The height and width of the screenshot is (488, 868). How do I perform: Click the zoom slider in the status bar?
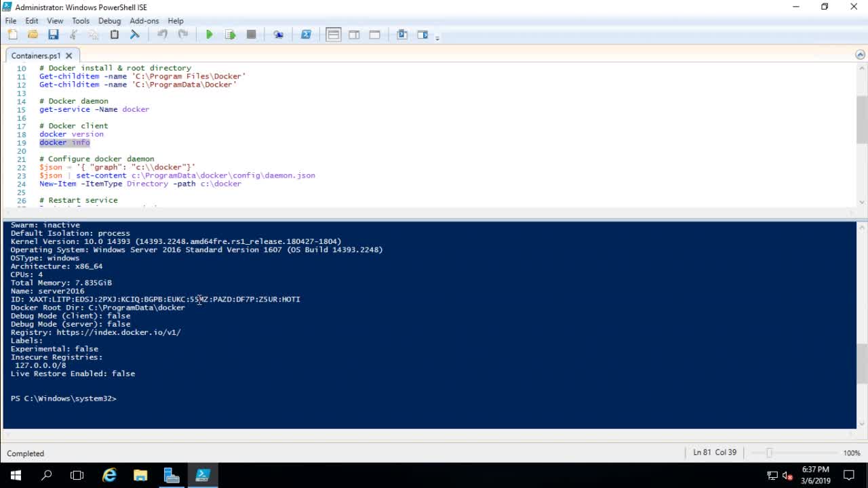pos(768,453)
